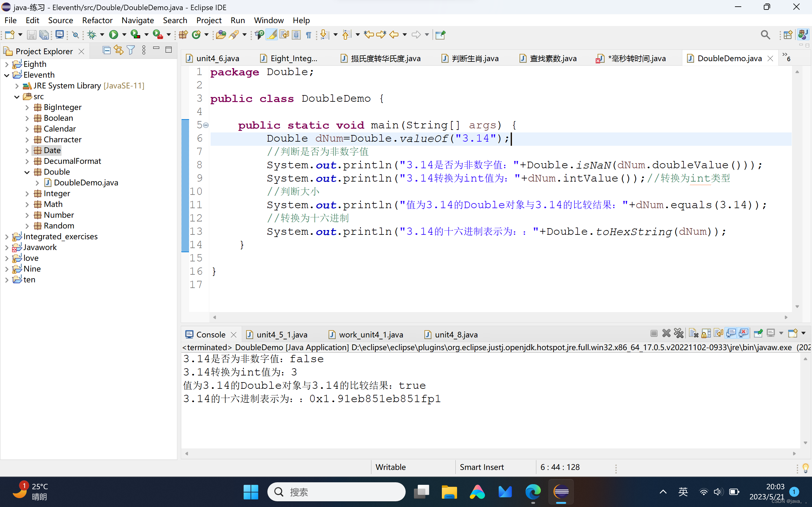812x507 pixels.
Task: Click the Debug bug icon
Action: click(x=92, y=35)
